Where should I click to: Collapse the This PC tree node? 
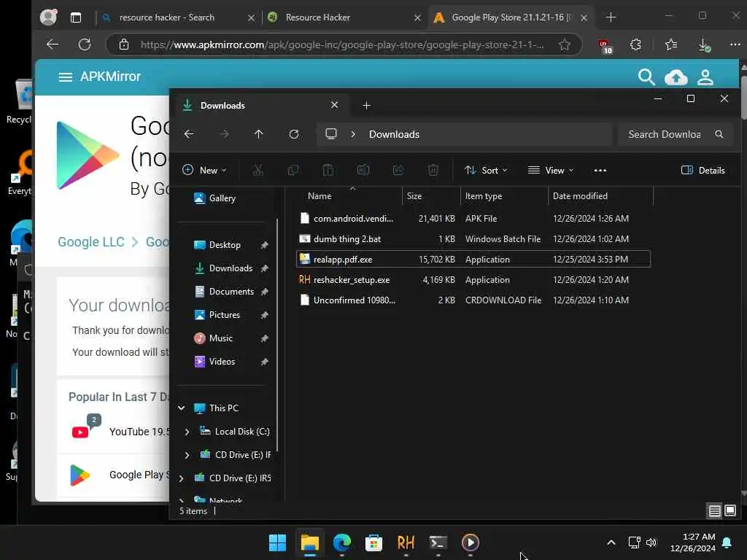(x=182, y=408)
